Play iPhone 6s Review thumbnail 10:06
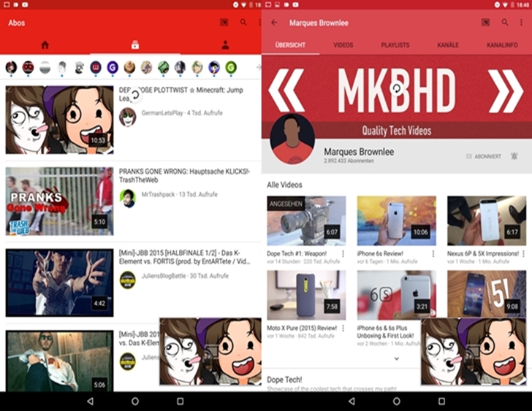The width and height of the screenshot is (532, 411). point(396,220)
